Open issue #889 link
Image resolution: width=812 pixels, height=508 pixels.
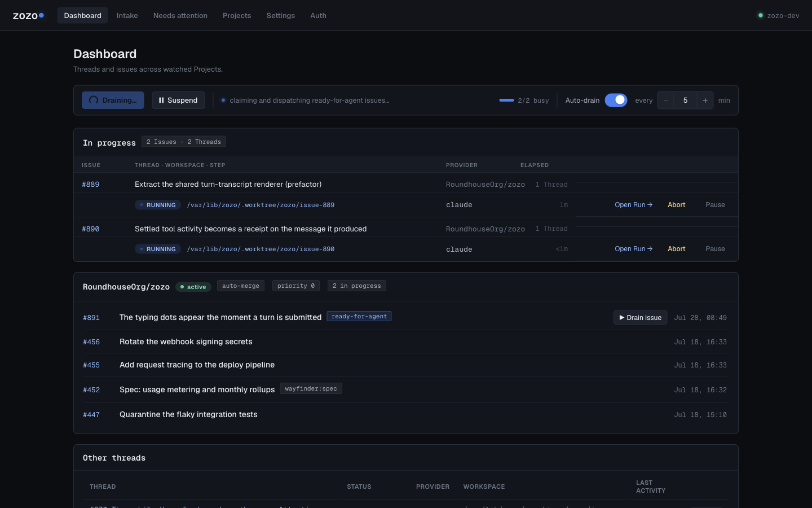coord(90,184)
